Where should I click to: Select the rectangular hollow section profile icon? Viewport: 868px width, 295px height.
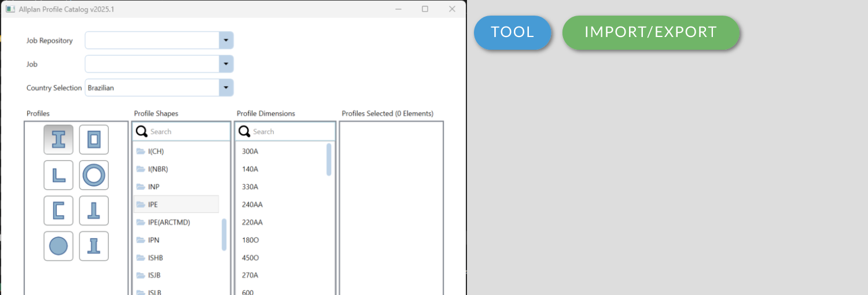tap(94, 139)
